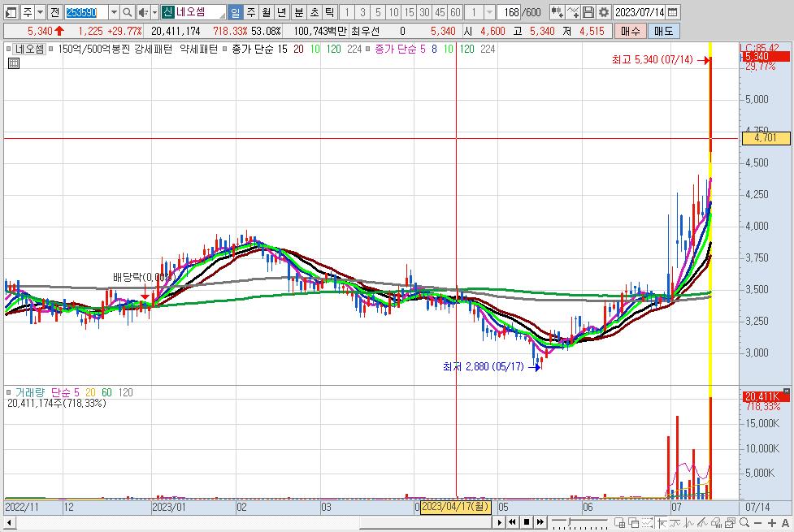794x532 pixels.
Task: Click the stop replay button
Action: click(527, 522)
